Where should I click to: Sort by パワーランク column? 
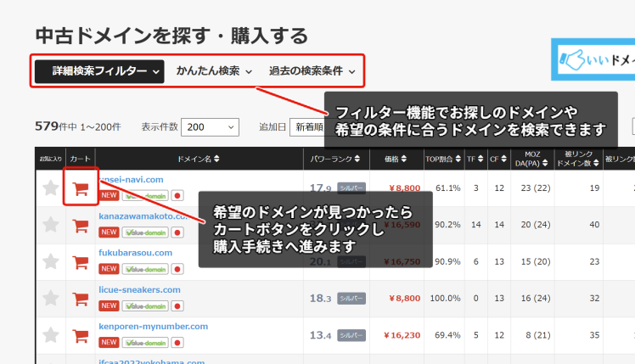(335, 159)
